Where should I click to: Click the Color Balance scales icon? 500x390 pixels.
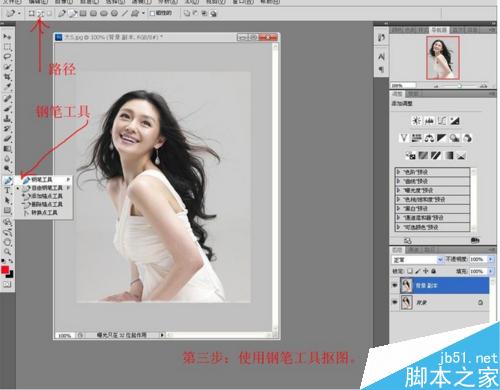click(x=429, y=138)
